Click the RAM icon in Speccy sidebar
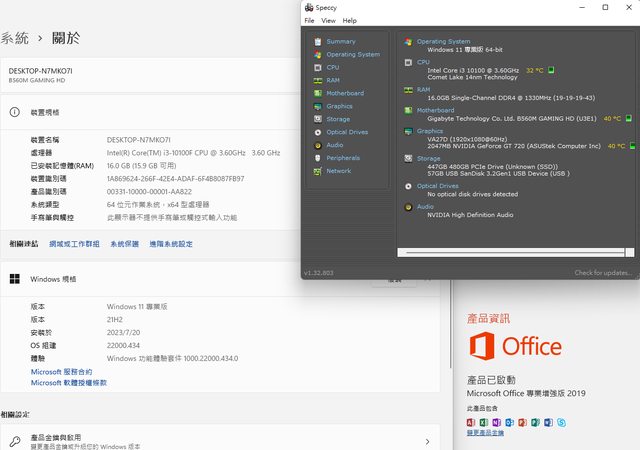Screen dimensions: 640x450 319,80
